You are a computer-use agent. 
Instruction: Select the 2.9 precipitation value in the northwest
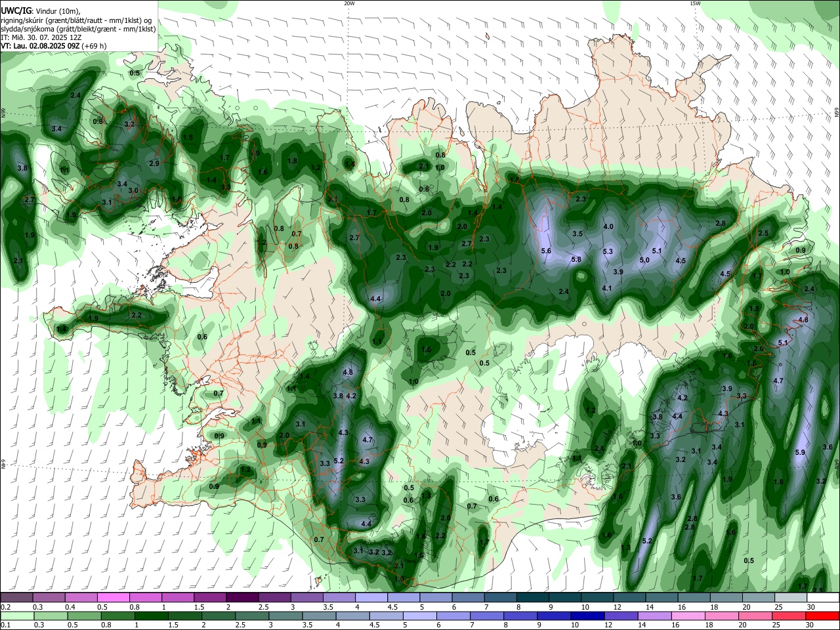[155, 163]
